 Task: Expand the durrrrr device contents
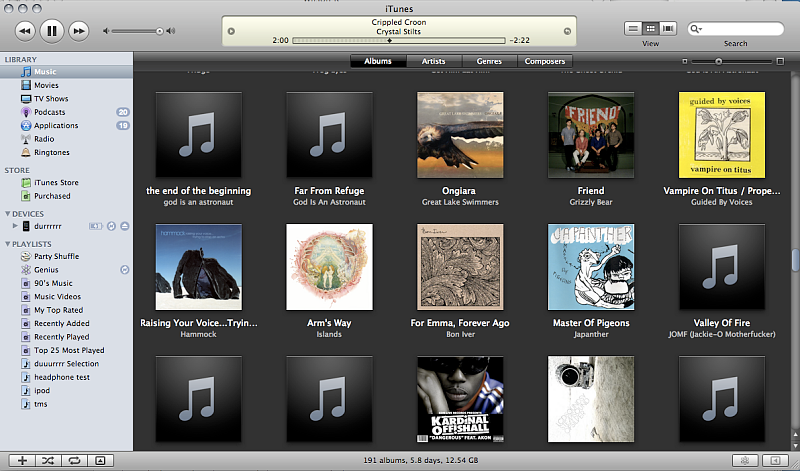tap(15, 226)
